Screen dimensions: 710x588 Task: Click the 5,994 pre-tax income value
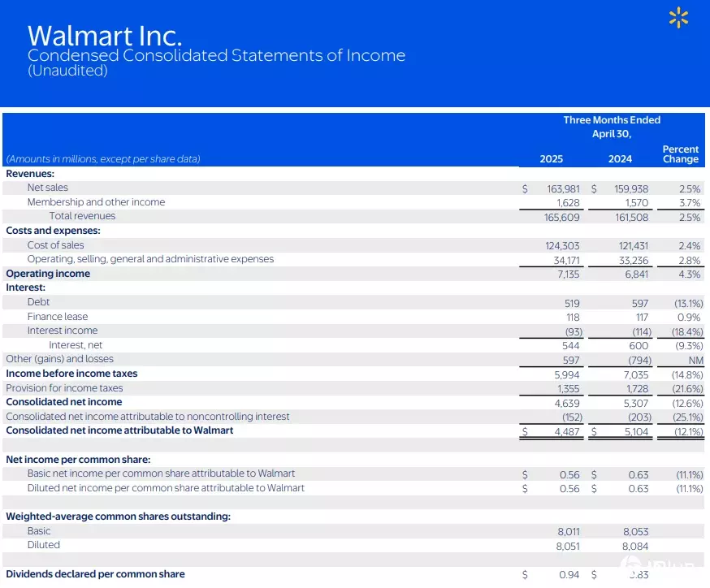pyautogui.click(x=567, y=374)
